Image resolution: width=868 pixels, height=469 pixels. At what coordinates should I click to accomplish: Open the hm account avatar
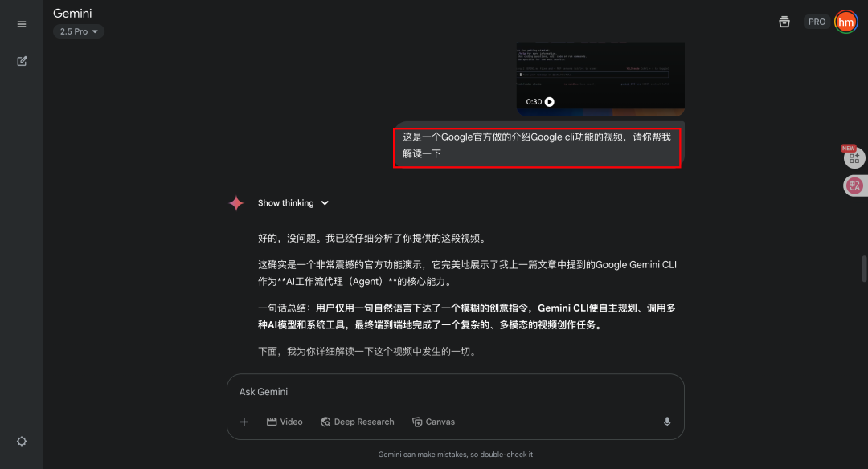[x=845, y=22]
